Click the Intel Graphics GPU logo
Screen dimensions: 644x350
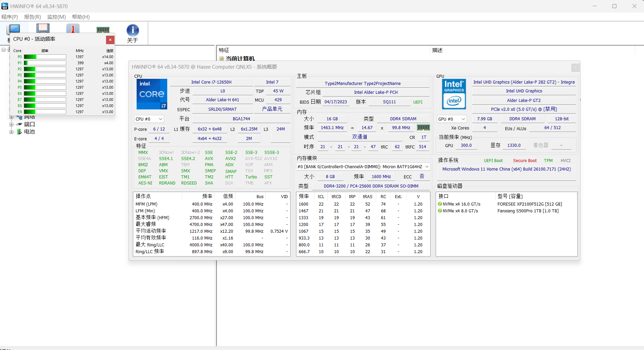coord(454,94)
